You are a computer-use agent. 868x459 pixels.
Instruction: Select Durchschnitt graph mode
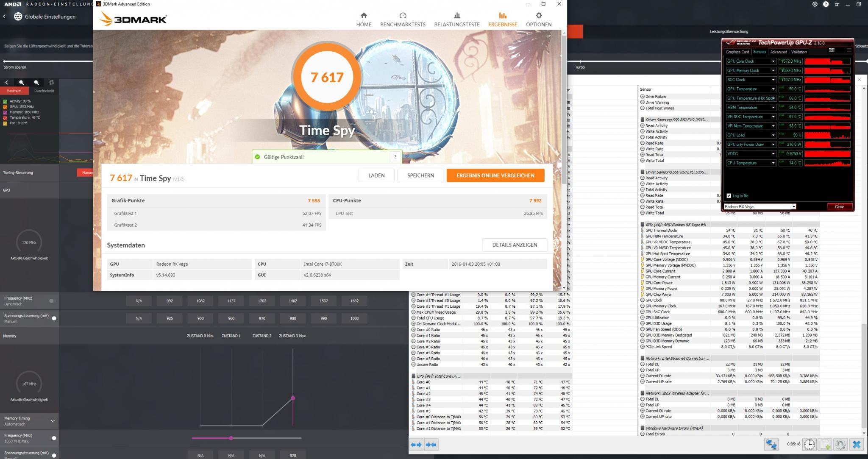(44, 91)
